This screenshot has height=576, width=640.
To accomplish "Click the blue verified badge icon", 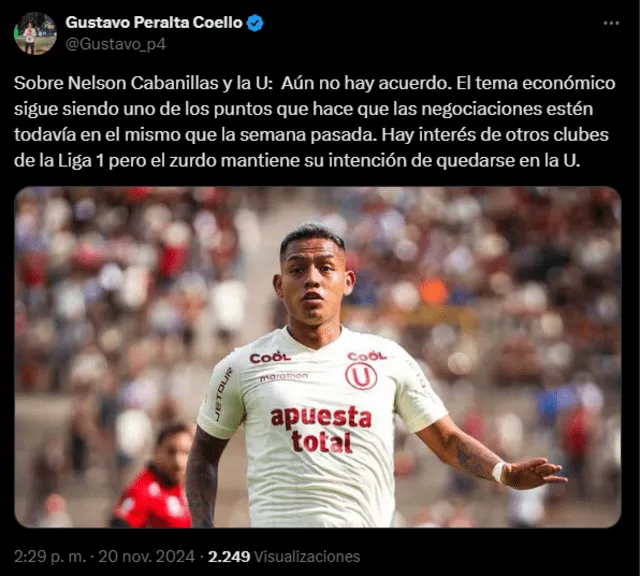I will click(x=256, y=23).
